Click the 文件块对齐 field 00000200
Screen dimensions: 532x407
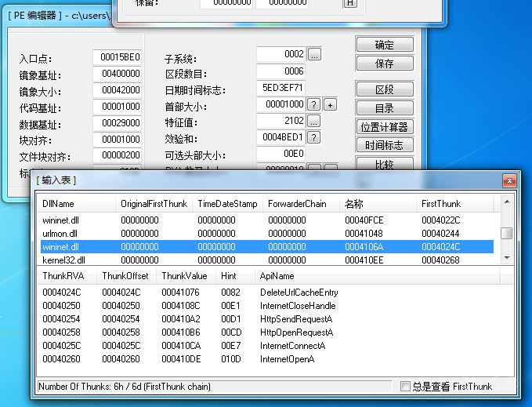117,155
